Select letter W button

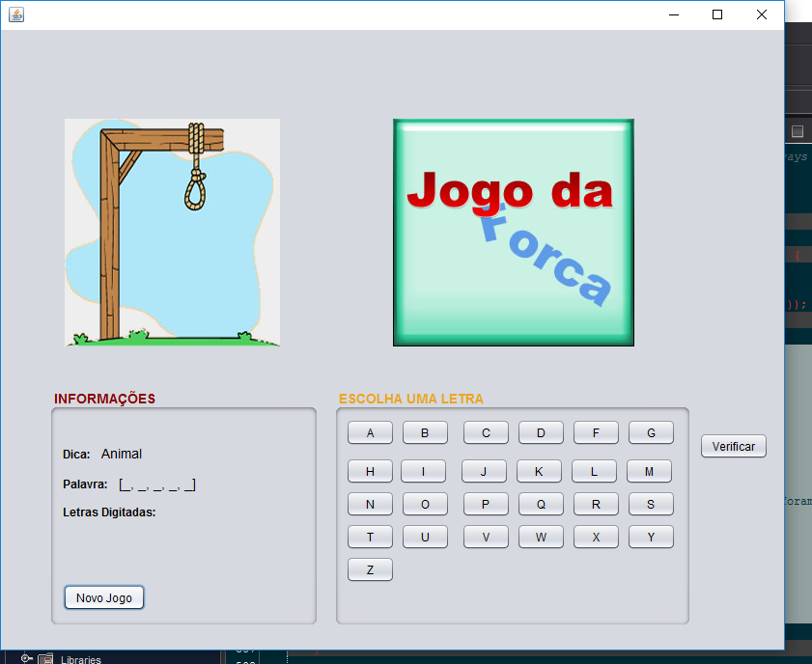tap(541, 537)
